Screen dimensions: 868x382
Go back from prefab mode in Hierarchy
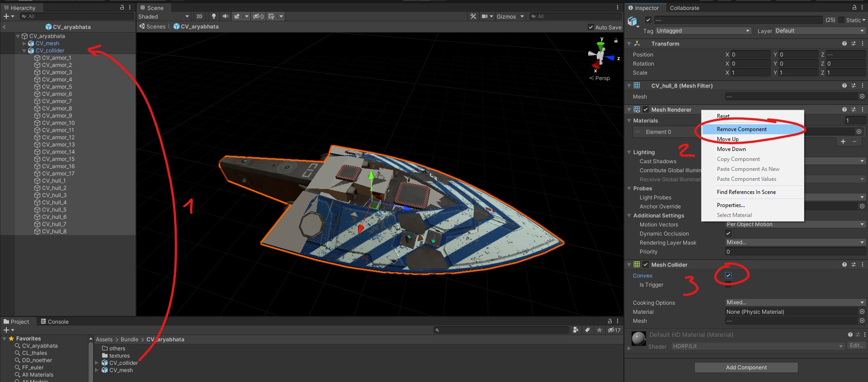point(4,27)
